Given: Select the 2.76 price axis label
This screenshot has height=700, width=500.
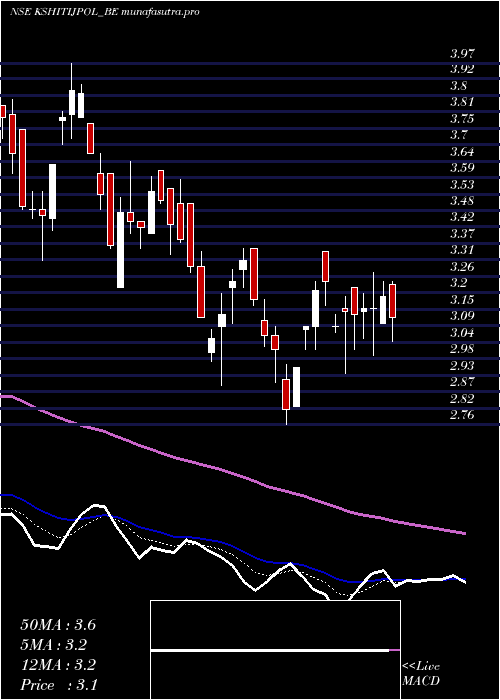Looking at the screenshot, I should click(x=462, y=416).
